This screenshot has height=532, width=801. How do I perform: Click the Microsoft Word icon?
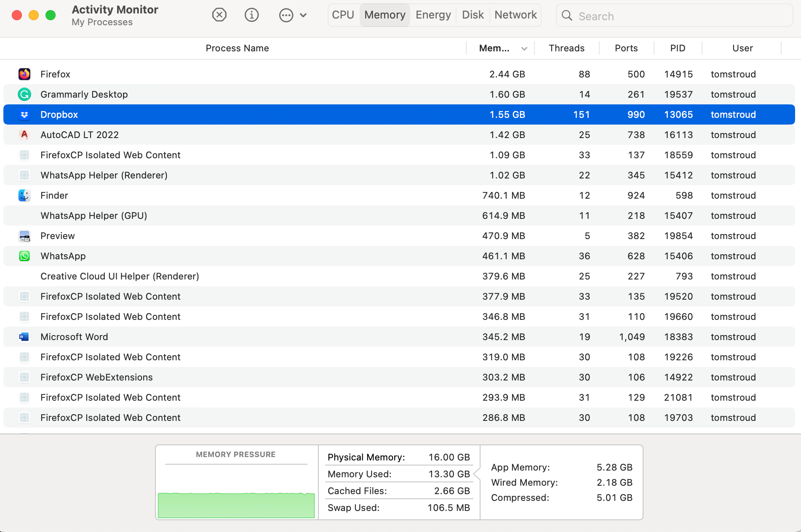click(x=24, y=337)
